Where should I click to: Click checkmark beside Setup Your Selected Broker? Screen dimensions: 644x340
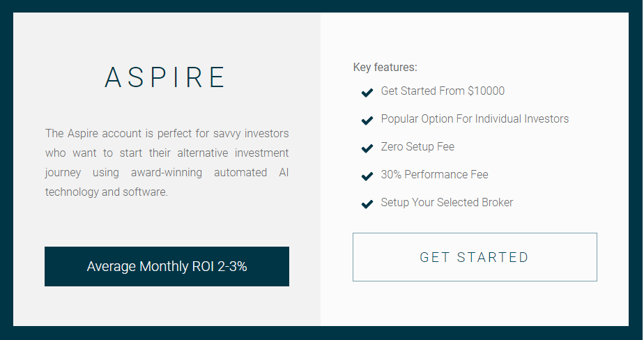tap(367, 204)
